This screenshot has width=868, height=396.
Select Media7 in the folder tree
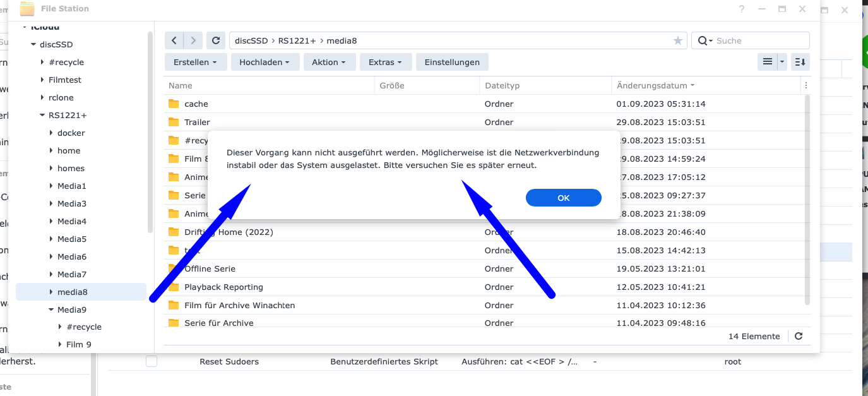click(x=72, y=274)
